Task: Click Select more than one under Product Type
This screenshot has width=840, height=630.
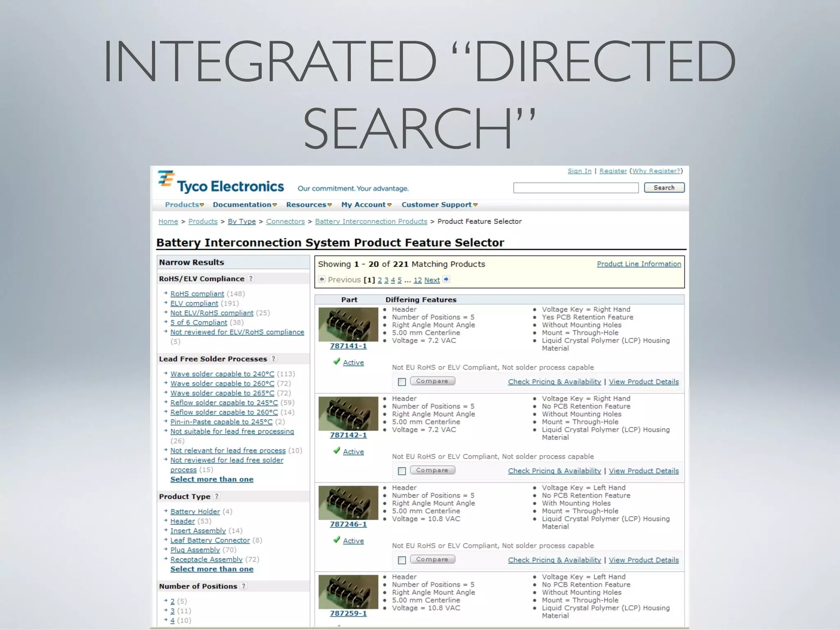Action: click(x=212, y=569)
